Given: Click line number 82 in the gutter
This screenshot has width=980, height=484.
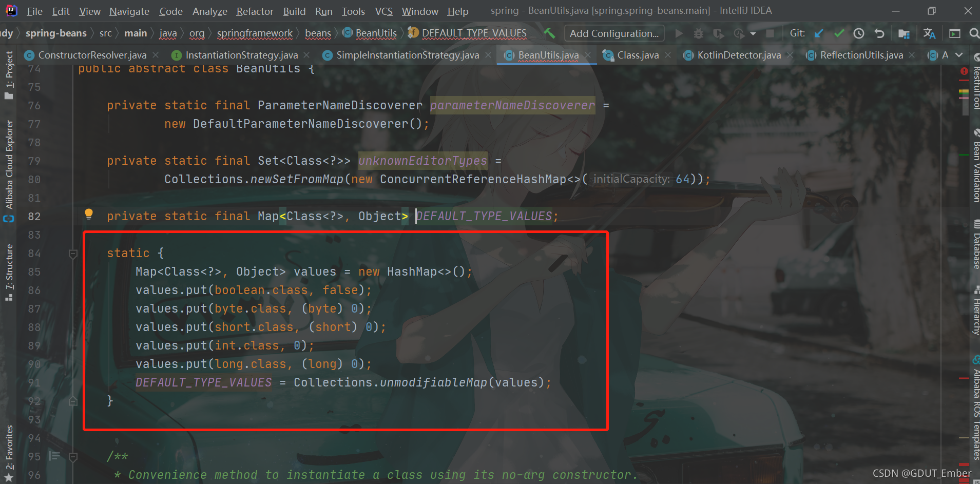Looking at the screenshot, I should pos(34,217).
